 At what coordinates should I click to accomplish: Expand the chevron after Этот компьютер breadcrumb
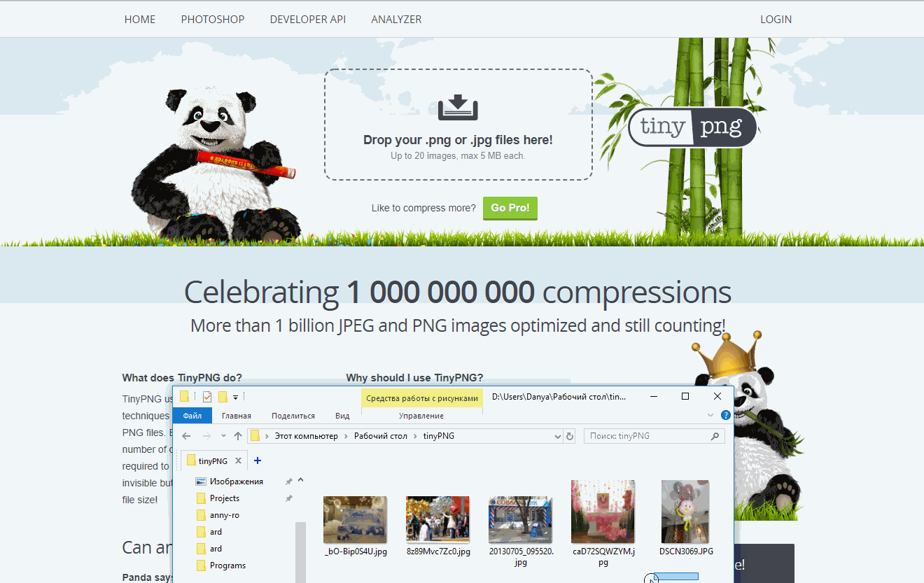346,436
